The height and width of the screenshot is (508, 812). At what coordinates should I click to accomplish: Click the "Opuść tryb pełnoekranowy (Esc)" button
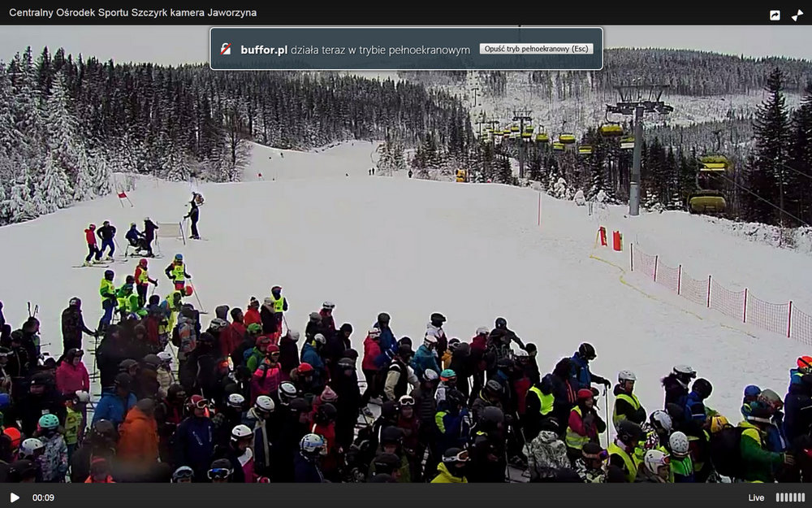point(536,49)
